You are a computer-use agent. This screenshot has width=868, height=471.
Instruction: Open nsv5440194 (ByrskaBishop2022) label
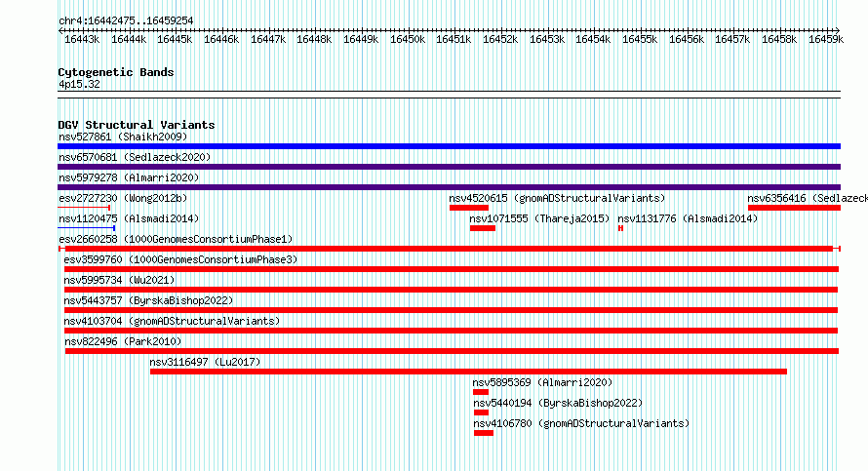(558, 403)
